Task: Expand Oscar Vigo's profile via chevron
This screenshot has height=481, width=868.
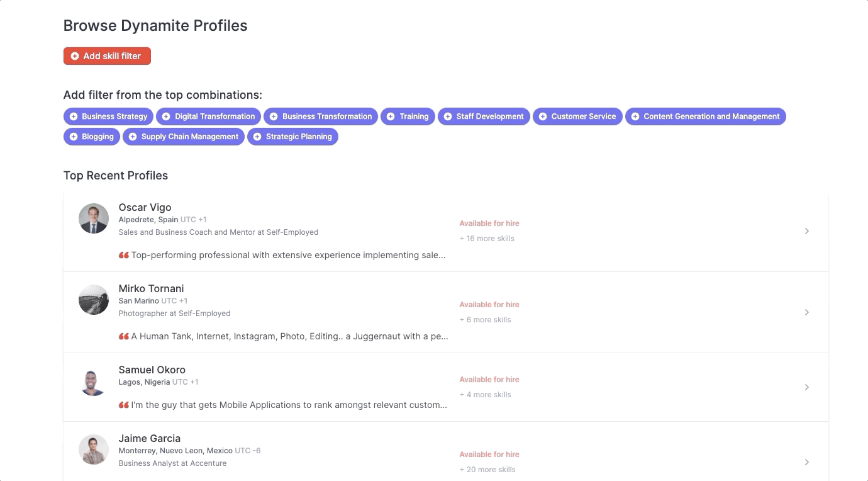Action: tap(806, 231)
